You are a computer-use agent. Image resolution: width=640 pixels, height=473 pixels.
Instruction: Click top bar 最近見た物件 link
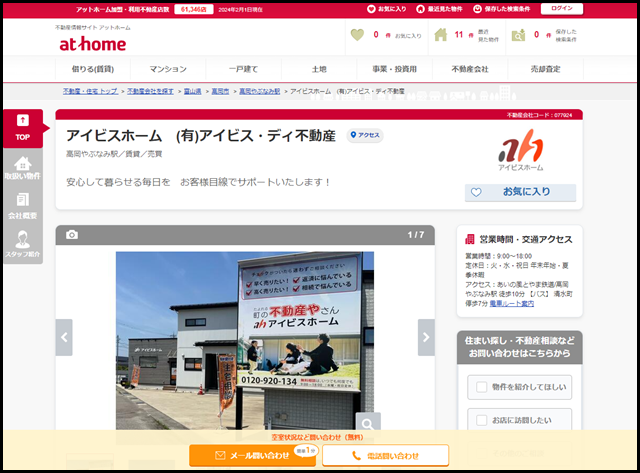[x=439, y=9]
